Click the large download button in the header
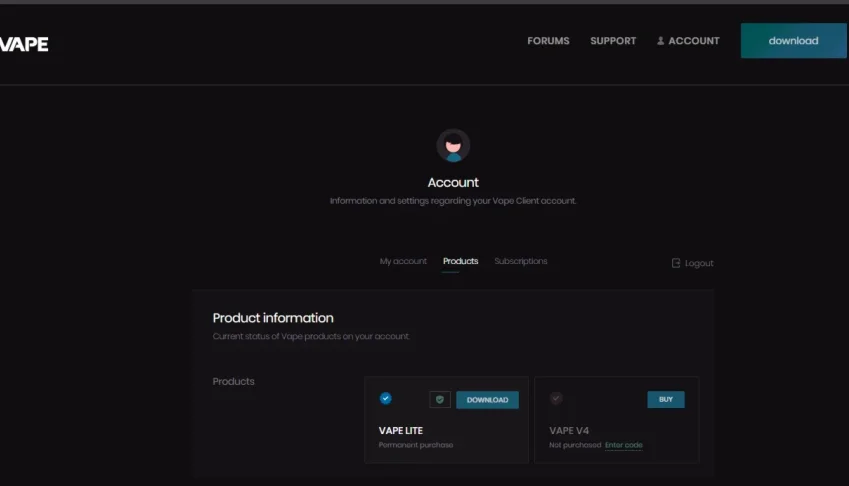Image resolution: width=849 pixels, height=486 pixels. pyautogui.click(x=793, y=41)
